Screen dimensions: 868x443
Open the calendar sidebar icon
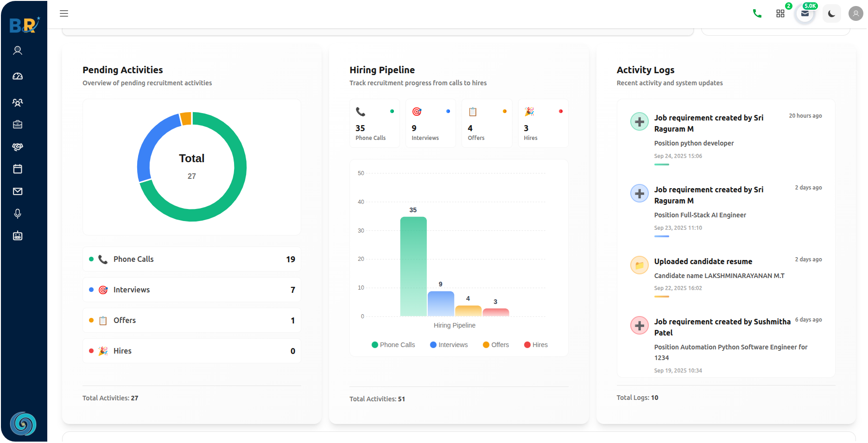point(18,169)
